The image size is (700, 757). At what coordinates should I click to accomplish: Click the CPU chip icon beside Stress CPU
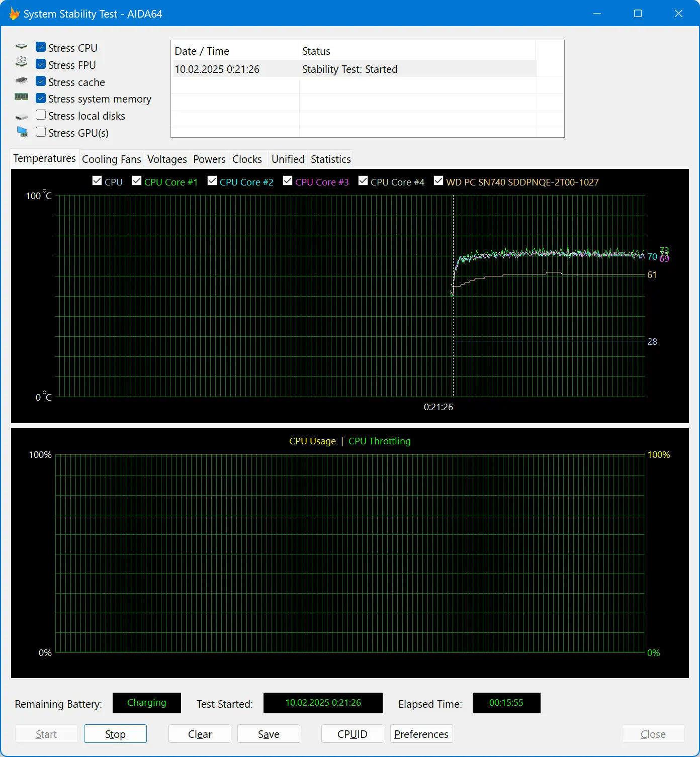pyautogui.click(x=21, y=46)
